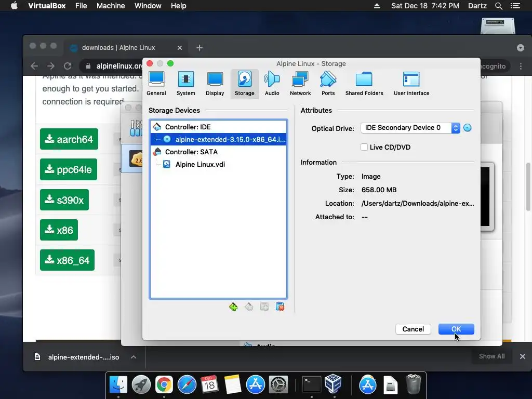
Task: Open Launchpad from the Dock
Action: coord(141,385)
